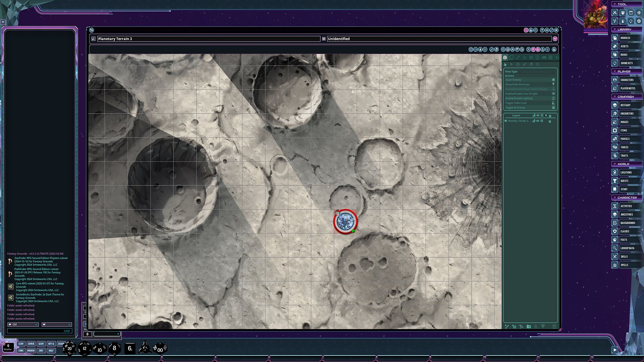Roll the d20 die in the dice tray
The image size is (644, 362).
[x=69, y=349]
